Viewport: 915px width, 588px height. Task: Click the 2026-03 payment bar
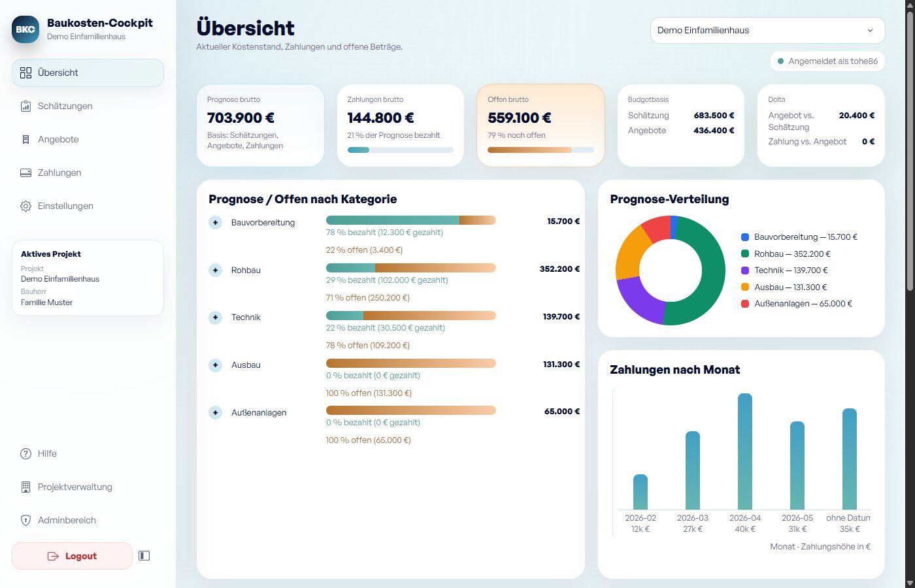(x=693, y=470)
